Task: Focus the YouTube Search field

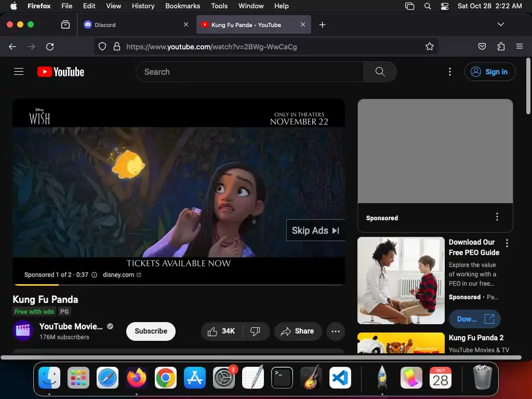Action: (x=250, y=72)
